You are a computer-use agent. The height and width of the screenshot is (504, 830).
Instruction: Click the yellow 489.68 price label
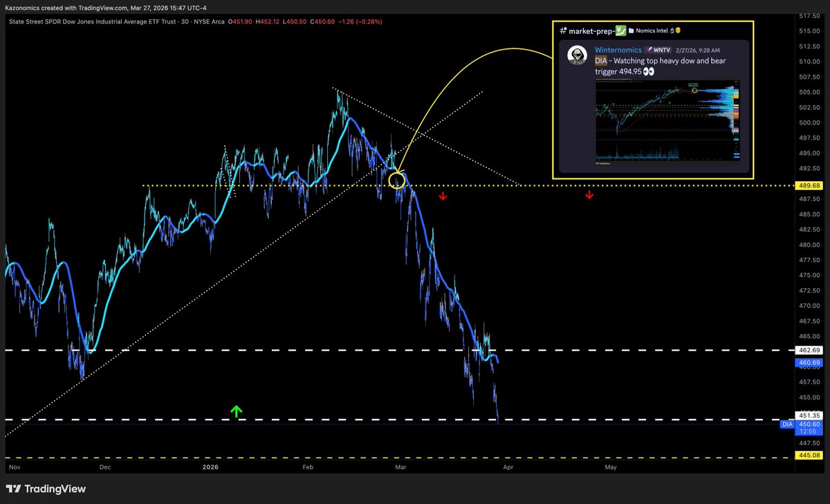click(x=808, y=186)
